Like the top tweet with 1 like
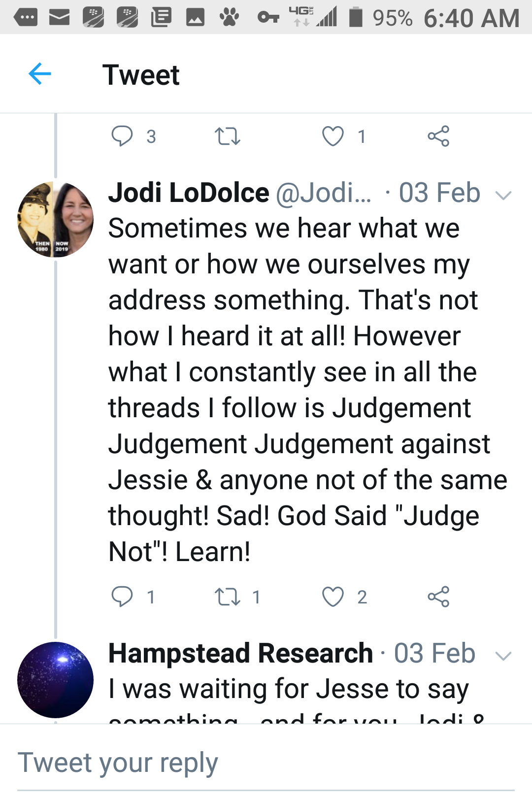Viewport: 532px width, 798px height. [x=333, y=136]
